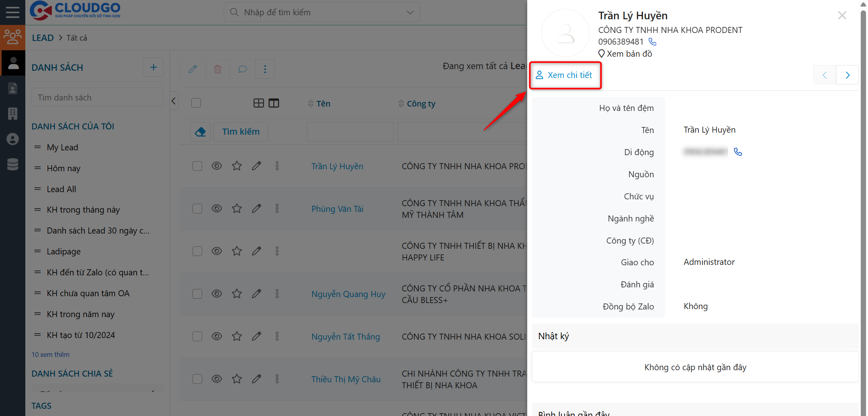Toggle the select-all checkbox in header
Viewport: 868px width, 416px height.
[x=196, y=103]
